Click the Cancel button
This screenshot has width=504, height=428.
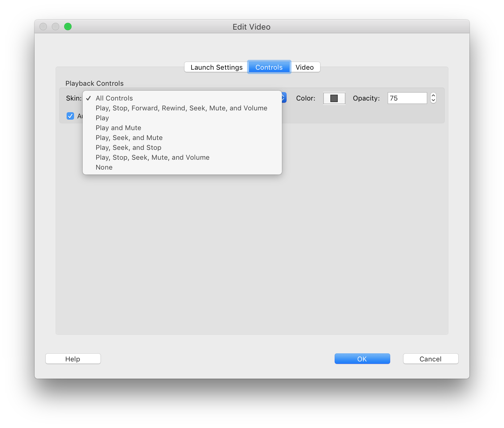point(430,359)
